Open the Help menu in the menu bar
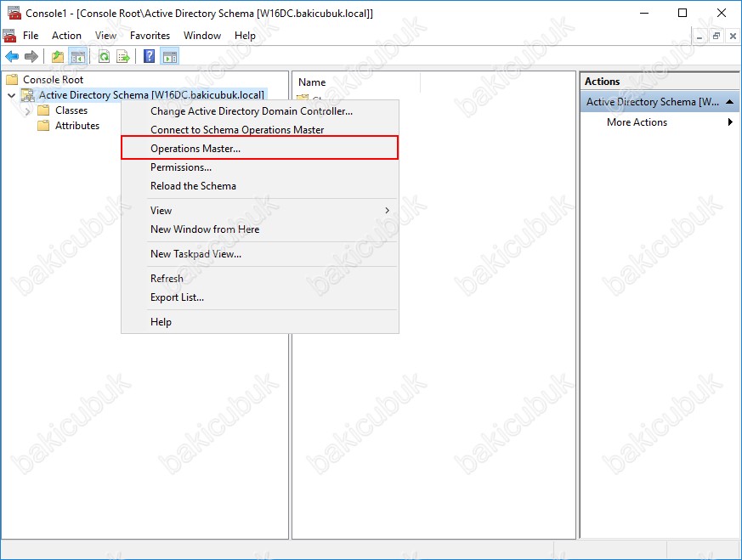742x560 pixels. tap(245, 36)
